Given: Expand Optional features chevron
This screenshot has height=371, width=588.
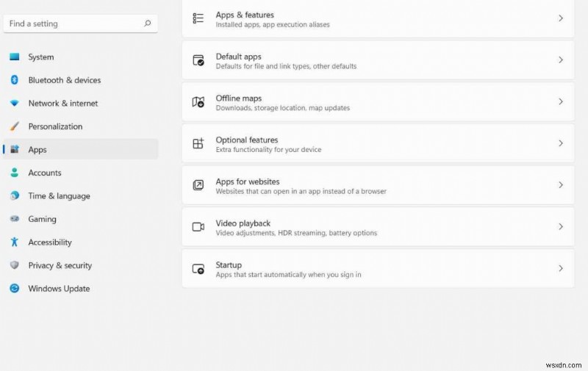Looking at the screenshot, I should [x=561, y=143].
